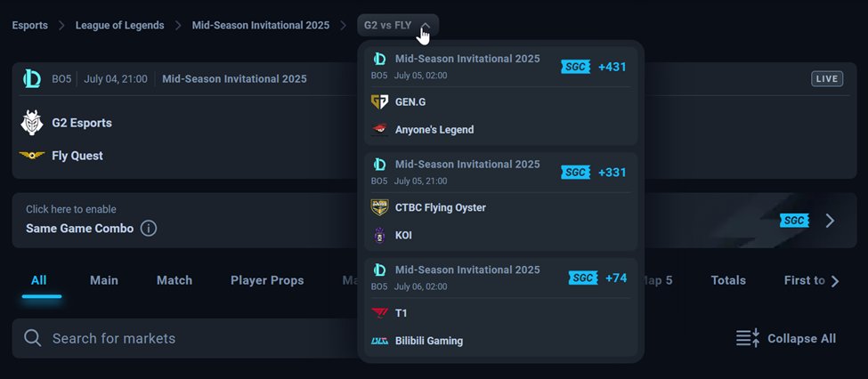Click the Fly Quest team name

click(x=77, y=156)
